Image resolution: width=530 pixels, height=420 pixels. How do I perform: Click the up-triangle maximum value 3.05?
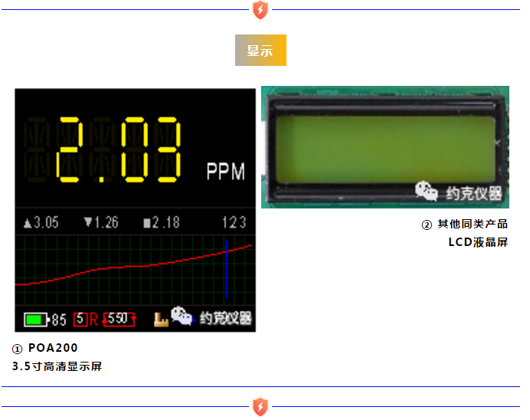(x=41, y=223)
